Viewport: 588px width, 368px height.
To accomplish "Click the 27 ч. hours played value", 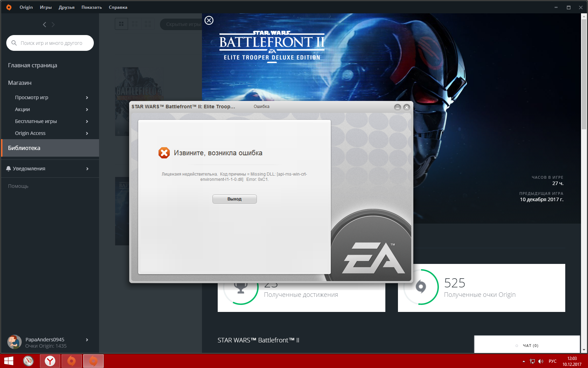I will tap(558, 183).
